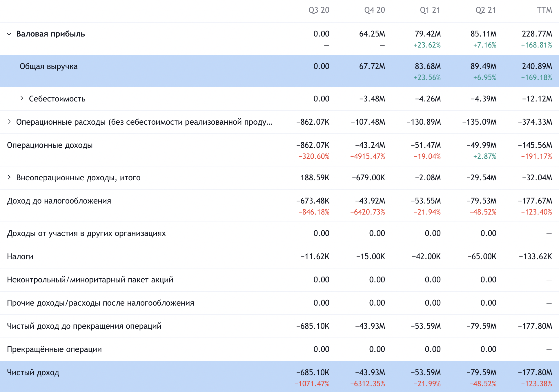Click Чистый доход до прекращения операций label
Viewport: 559px width, 392px height.
(84, 326)
